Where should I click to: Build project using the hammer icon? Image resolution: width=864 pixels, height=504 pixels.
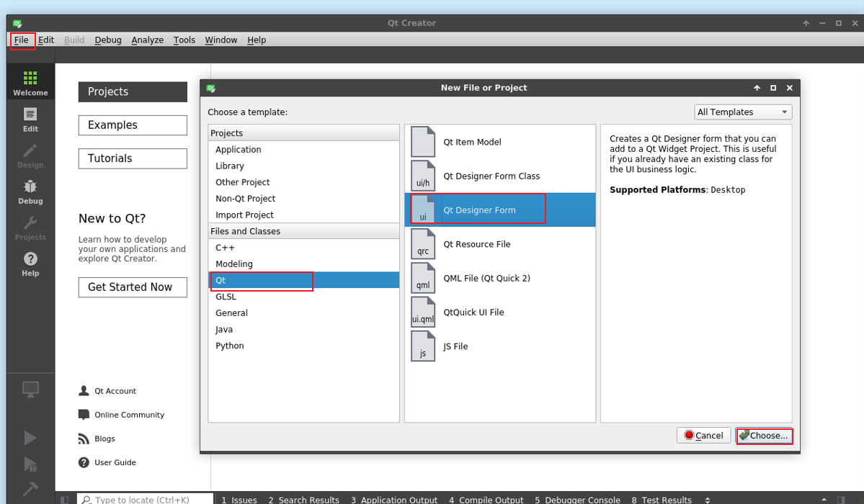tap(30, 489)
